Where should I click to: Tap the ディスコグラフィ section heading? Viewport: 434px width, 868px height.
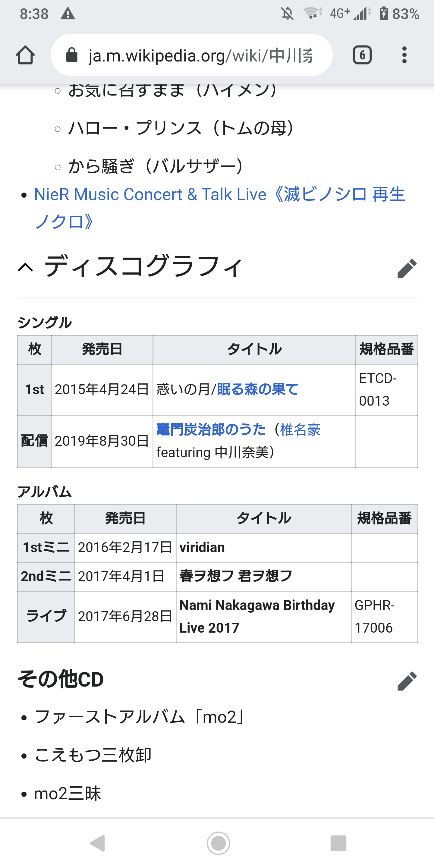tap(143, 266)
